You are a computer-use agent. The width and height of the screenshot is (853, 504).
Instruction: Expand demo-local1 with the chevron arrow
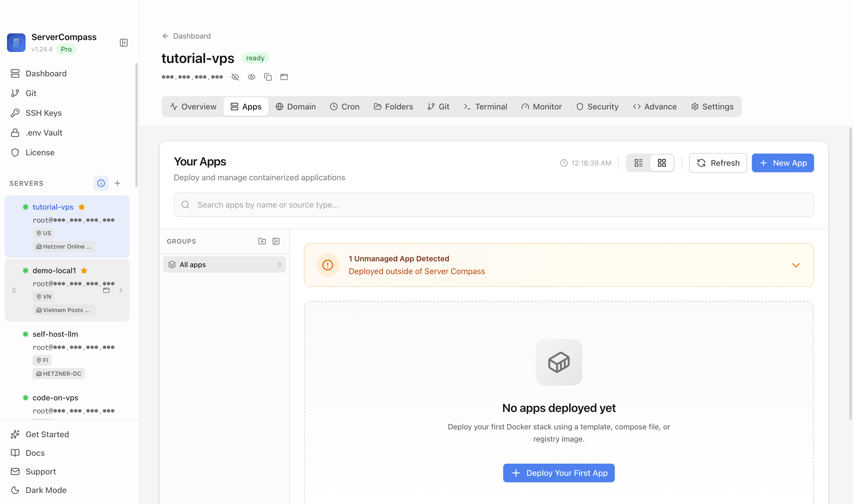pyautogui.click(x=121, y=290)
